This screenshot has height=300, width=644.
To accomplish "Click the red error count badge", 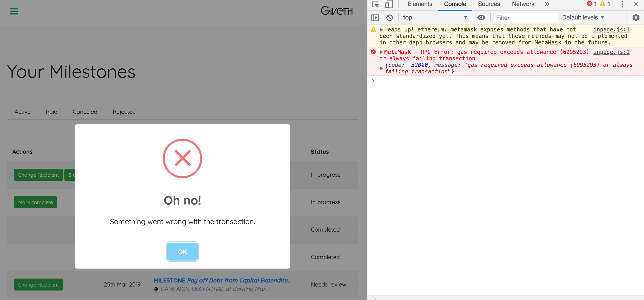I will tap(592, 4).
